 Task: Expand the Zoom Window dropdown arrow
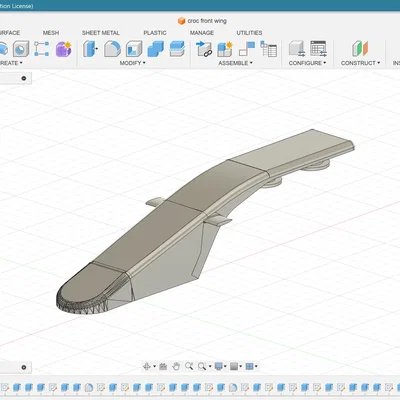[x=210, y=367]
